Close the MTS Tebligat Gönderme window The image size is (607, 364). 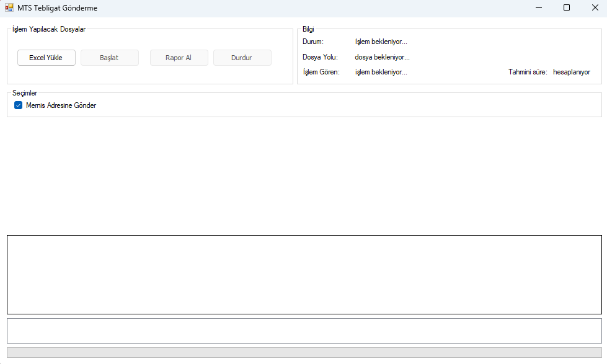595,7
